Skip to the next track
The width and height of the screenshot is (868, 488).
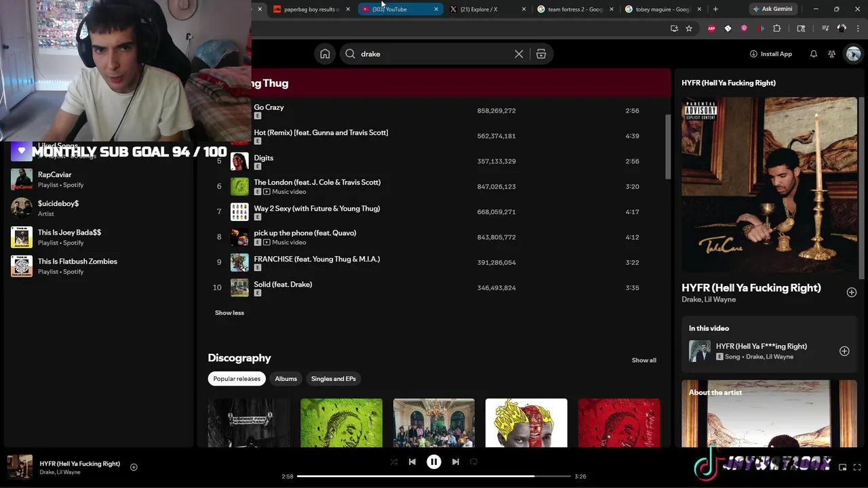(x=456, y=462)
